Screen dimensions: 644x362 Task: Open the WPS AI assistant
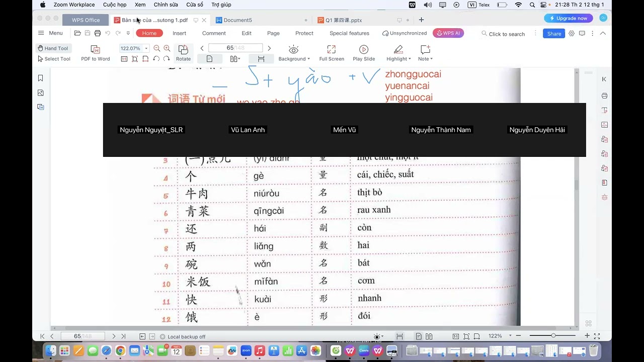coord(448,33)
